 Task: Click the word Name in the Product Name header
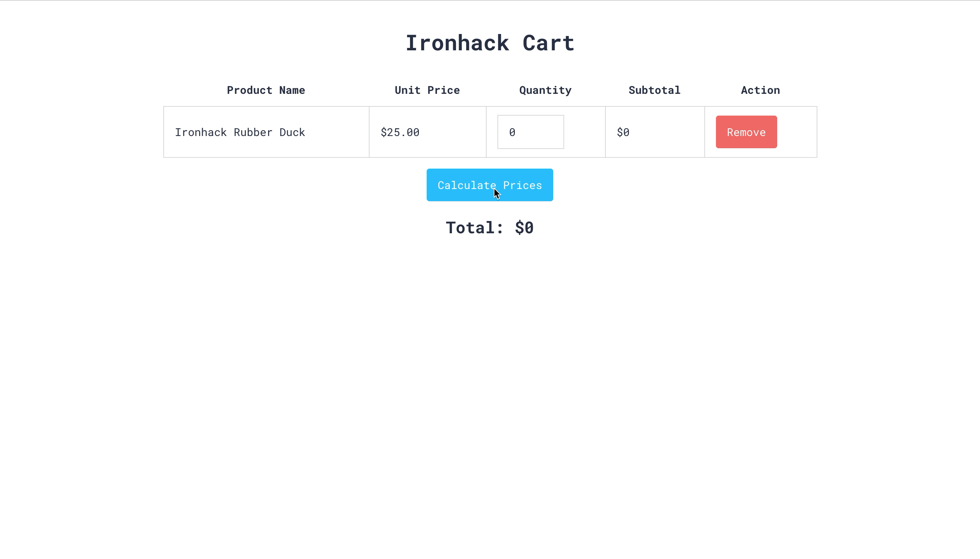coord(292,90)
